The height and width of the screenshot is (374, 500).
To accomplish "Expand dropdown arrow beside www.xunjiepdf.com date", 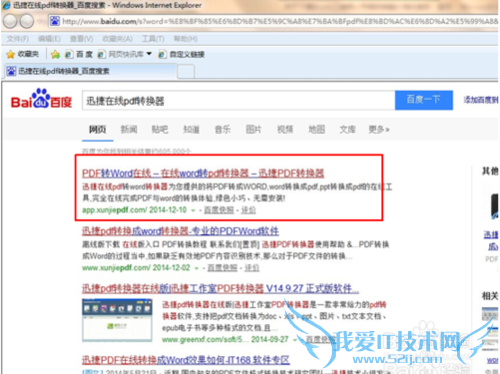I will pyautogui.click(x=196, y=268).
